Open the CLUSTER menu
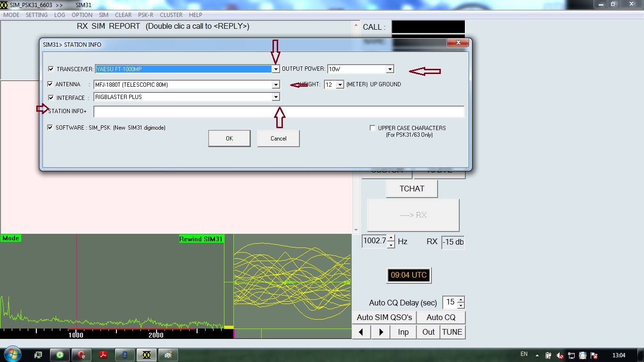The height and width of the screenshot is (362, 644). click(171, 15)
